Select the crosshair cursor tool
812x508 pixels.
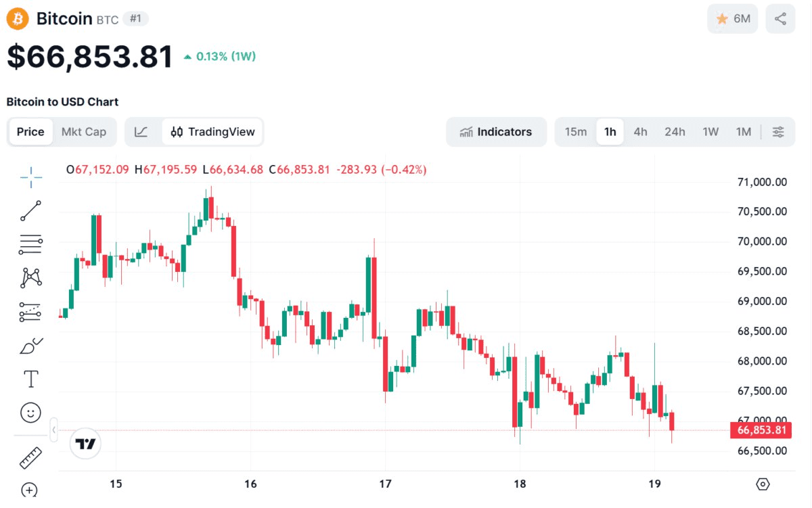(x=31, y=178)
